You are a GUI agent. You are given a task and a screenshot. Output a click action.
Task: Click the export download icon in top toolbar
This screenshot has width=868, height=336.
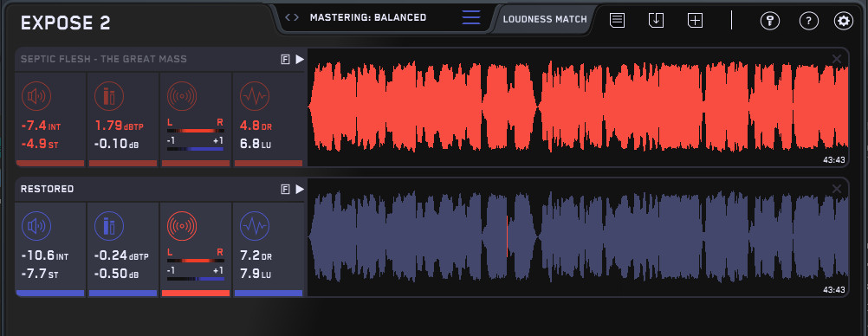[x=656, y=21]
